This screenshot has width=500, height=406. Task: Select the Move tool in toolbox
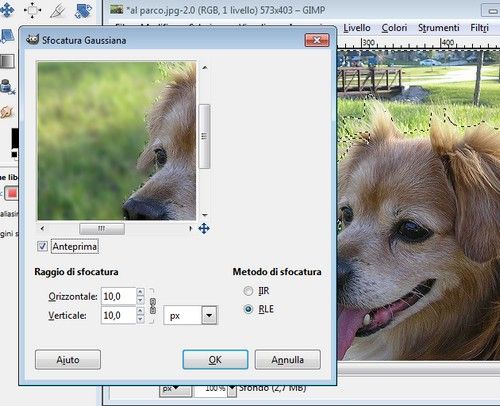pyautogui.click(x=7, y=10)
